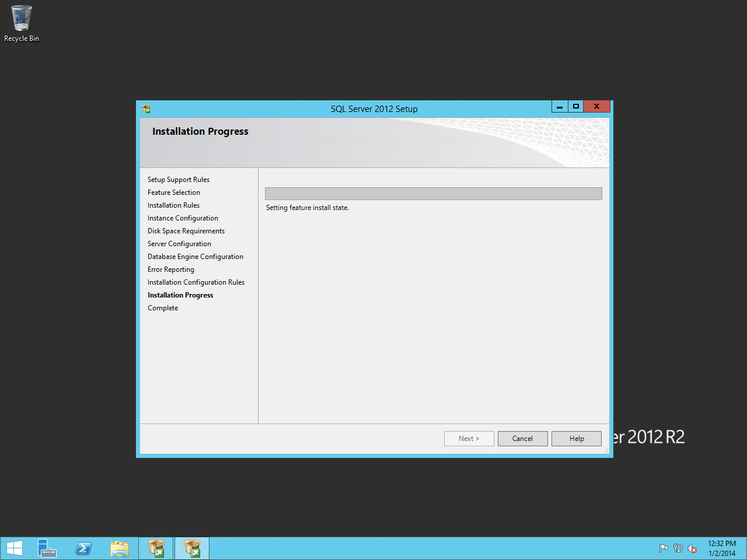
Task: Click the disabled Next button
Action: pyautogui.click(x=469, y=439)
